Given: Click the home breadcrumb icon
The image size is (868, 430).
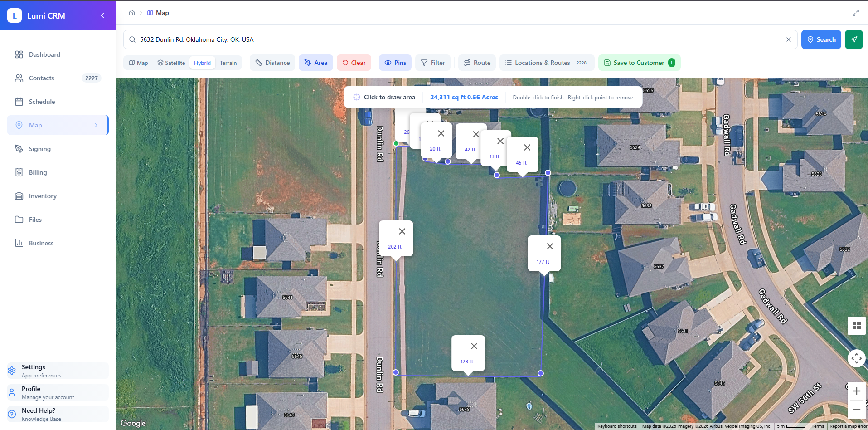Looking at the screenshot, I should tap(131, 13).
